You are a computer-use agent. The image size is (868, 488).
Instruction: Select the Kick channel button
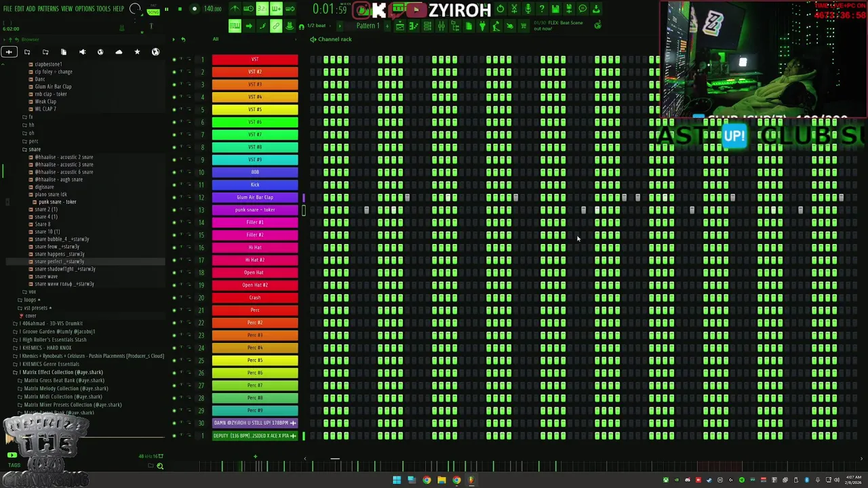coord(255,184)
